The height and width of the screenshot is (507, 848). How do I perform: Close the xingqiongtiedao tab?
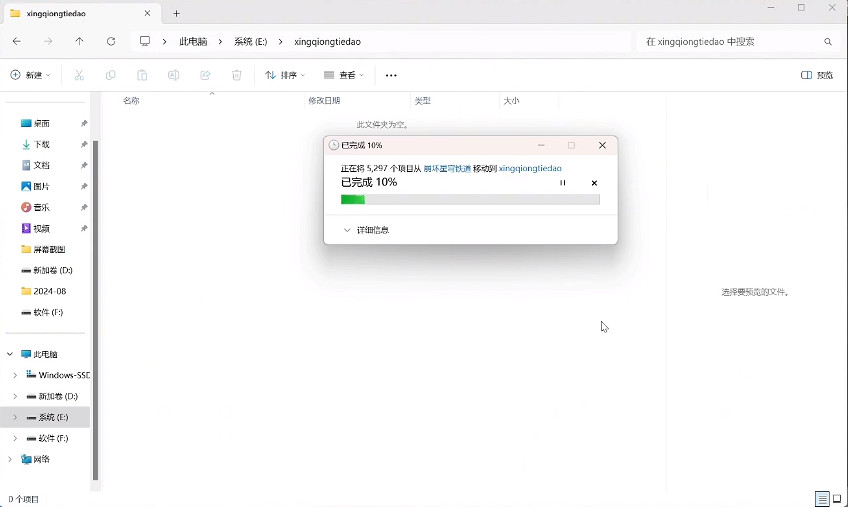click(147, 14)
